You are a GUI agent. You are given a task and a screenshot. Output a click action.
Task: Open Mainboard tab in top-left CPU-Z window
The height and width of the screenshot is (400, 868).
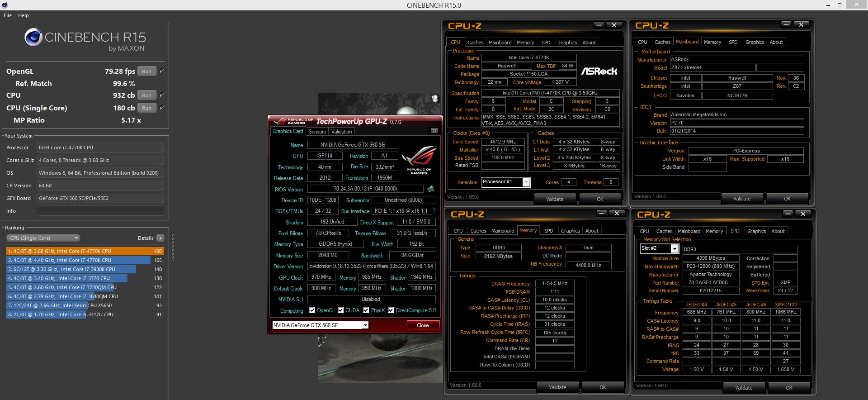[x=500, y=43]
